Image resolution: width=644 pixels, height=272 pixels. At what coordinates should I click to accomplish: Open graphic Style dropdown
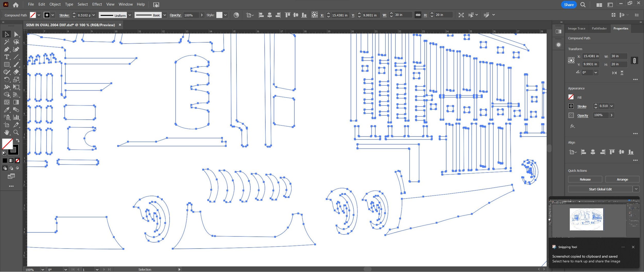coord(225,15)
